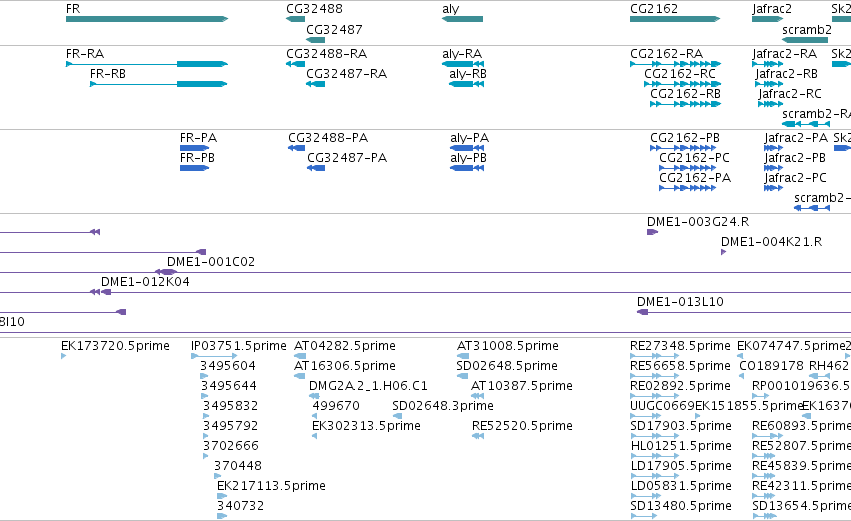The height and width of the screenshot is (521, 851).
Task: Click transcript aly-RA
Action: click(462, 54)
